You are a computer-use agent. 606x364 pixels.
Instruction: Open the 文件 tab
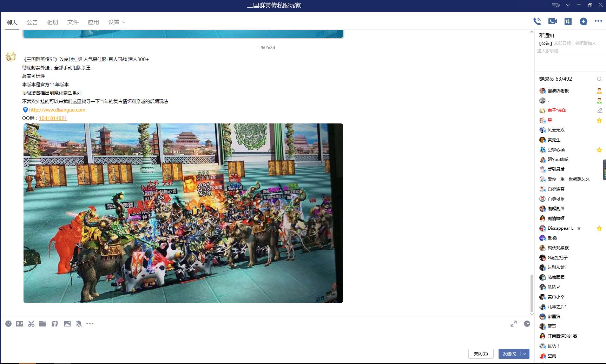click(x=73, y=22)
